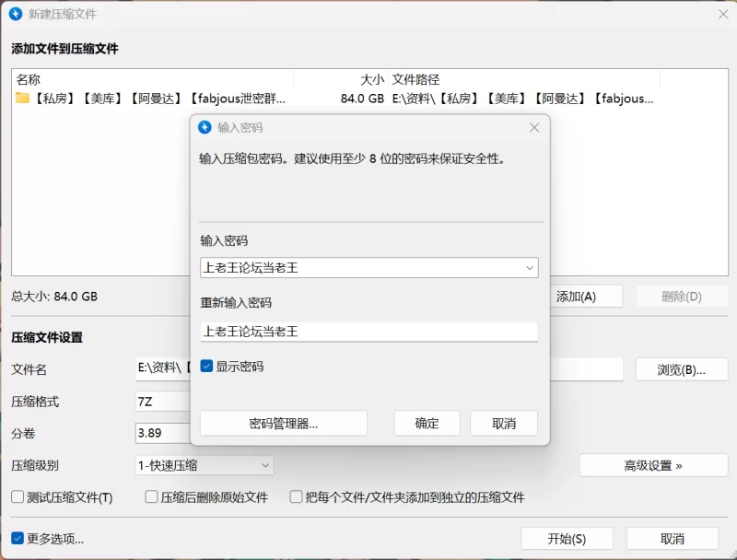Confirm password with the OK button
This screenshot has width=737, height=560.
[427, 424]
